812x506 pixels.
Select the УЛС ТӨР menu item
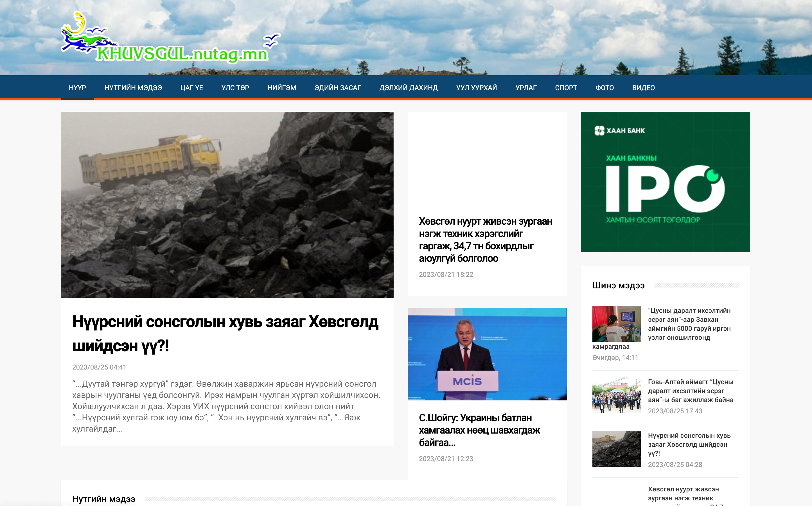(235, 88)
